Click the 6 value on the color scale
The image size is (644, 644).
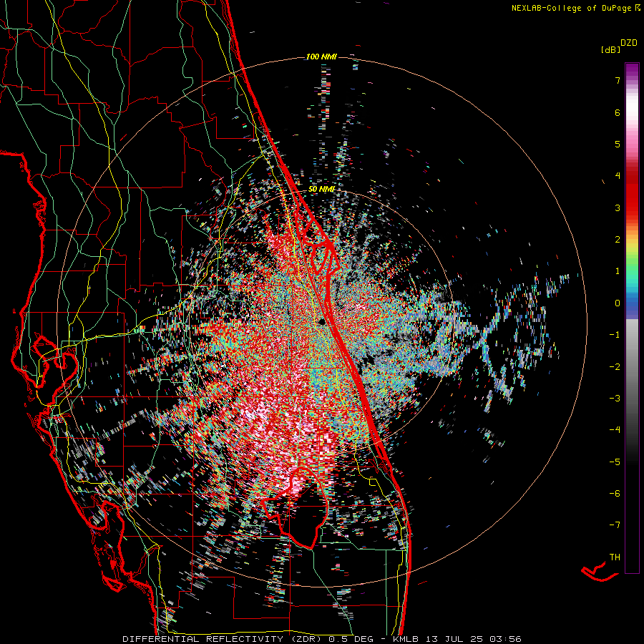[x=618, y=112]
